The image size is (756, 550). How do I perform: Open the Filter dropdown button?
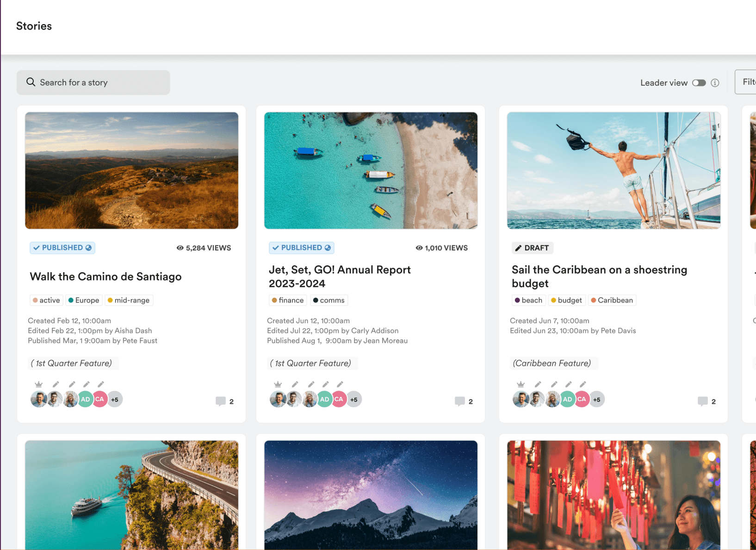tap(745, 82)
